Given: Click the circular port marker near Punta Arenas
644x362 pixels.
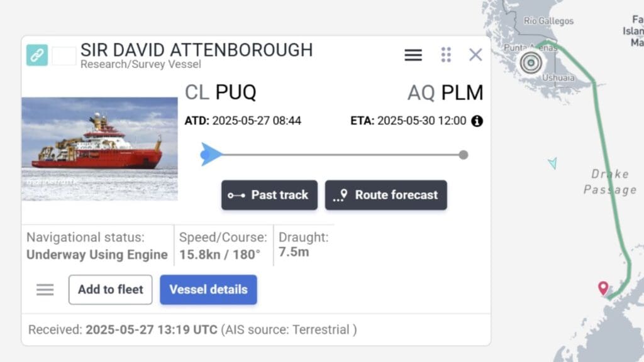Looking at the screenshot, I should pyautogui.click(x=531, y=62).
